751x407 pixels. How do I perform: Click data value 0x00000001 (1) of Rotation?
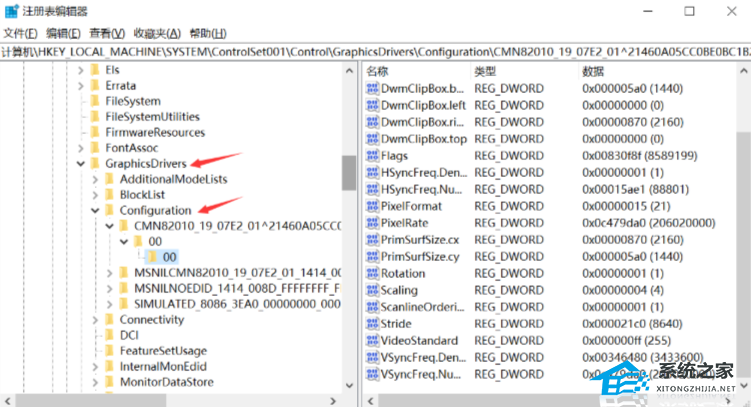623,273
